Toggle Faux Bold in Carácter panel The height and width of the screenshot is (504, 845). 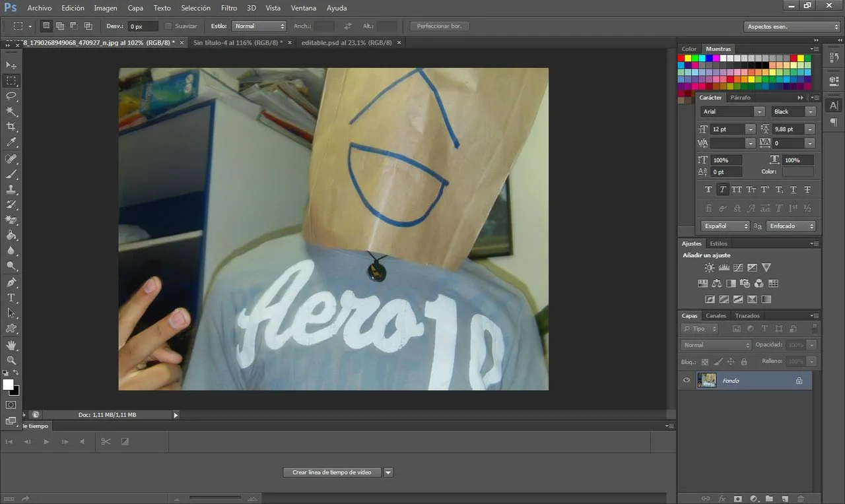coord(709,189)
